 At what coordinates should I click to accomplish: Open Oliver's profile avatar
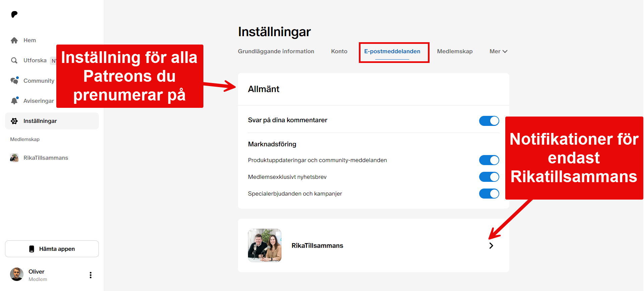coord(17,274)
